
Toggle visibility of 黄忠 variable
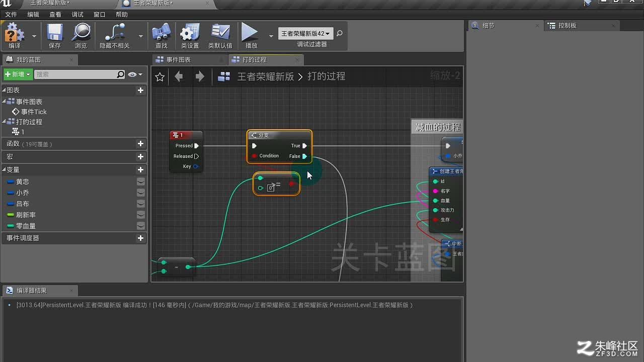pos(141,182)
